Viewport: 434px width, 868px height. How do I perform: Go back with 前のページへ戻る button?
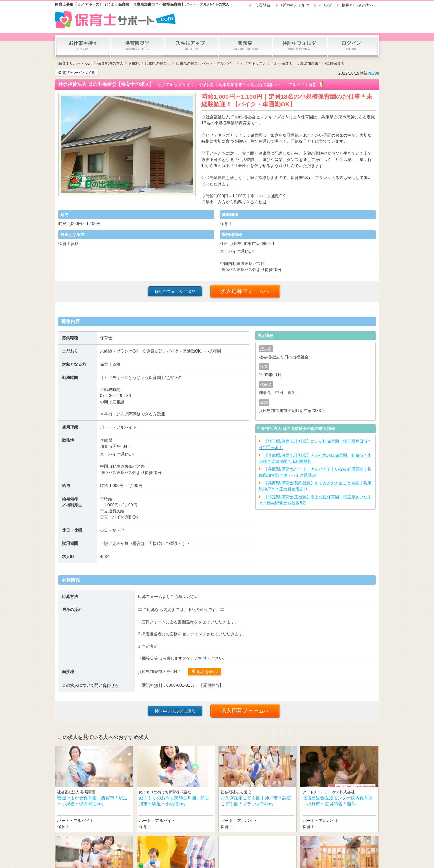77,73
